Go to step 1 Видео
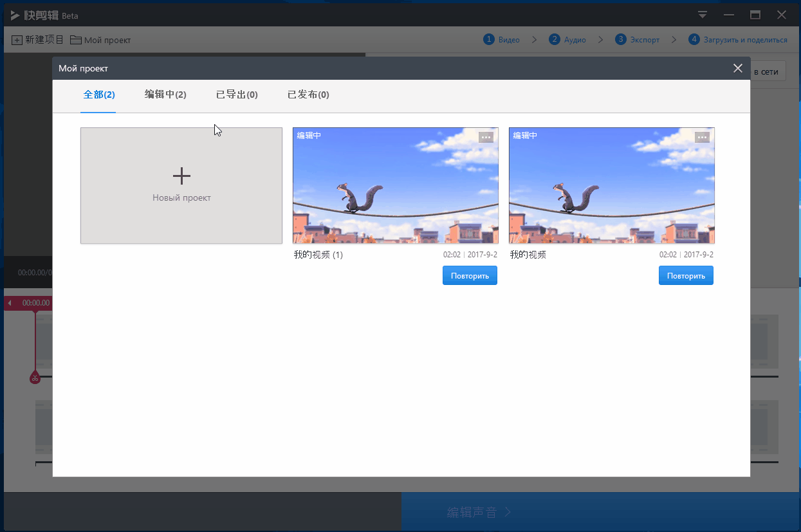Viewport: 801px width, 532px height. (502, 40)
